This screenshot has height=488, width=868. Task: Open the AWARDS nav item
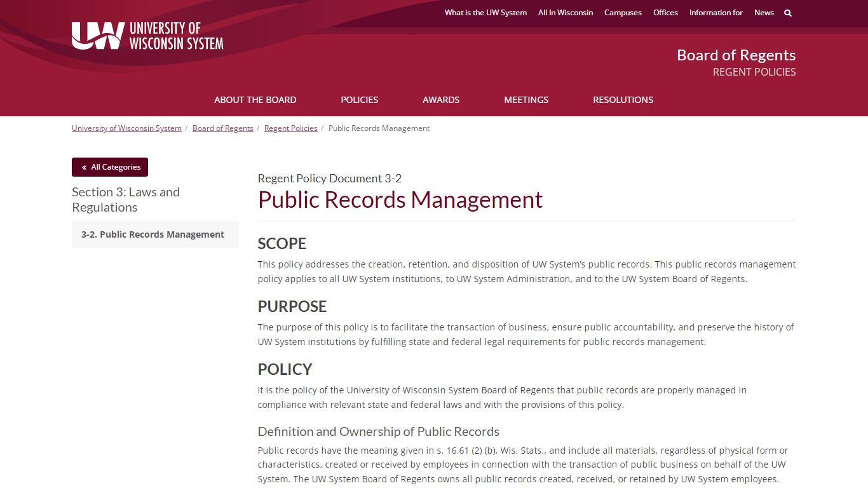pyautogui.click(x=441, y=100)
